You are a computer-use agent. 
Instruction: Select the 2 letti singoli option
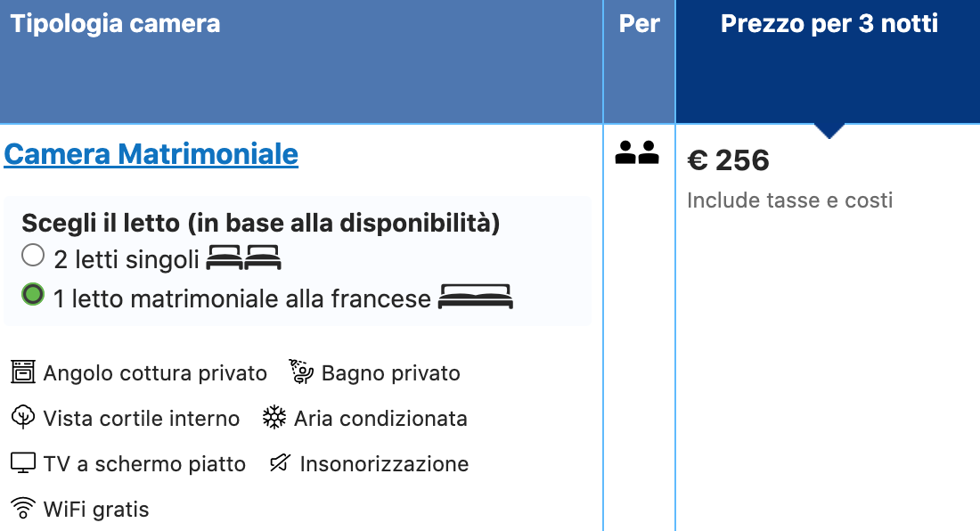pyautogui.click(x=33, y=257)
